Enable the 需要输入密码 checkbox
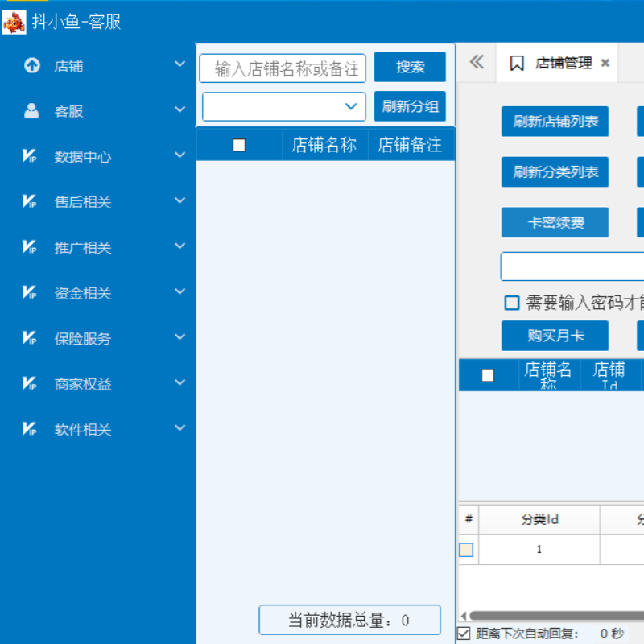644x644 pixels. point(512,303)
